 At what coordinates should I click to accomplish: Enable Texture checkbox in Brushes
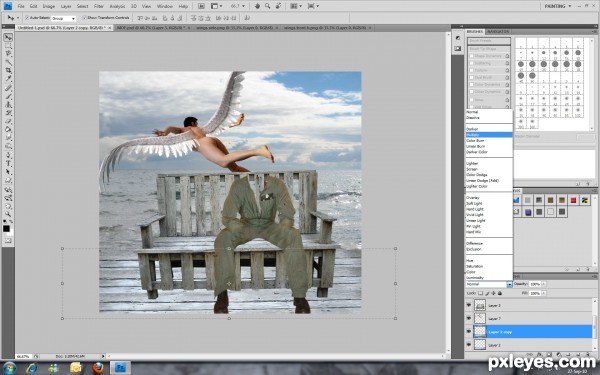[472, 71]
